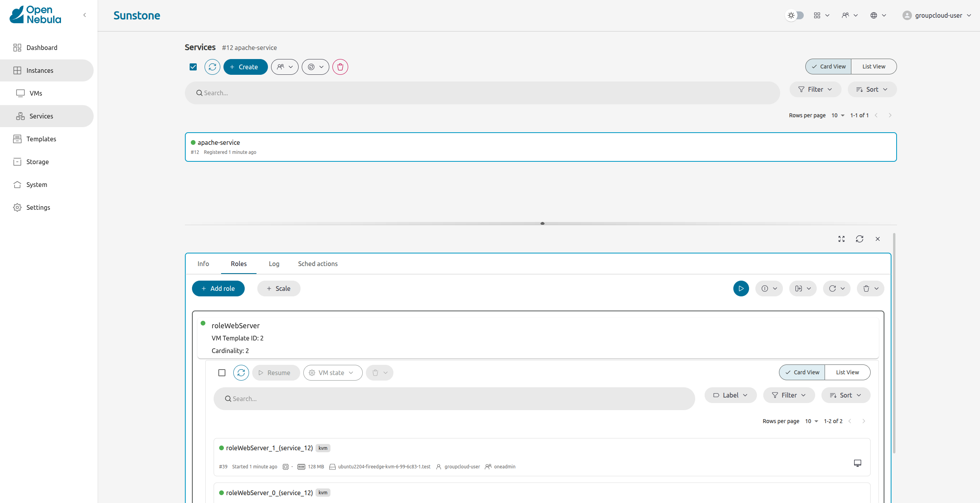Click the Add role button

(218, 288)
